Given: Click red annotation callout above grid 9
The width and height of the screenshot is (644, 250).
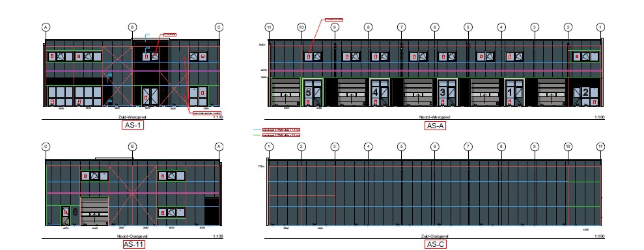Looking at the screenshot, I should pyautogui.click(x=333, y=20).
